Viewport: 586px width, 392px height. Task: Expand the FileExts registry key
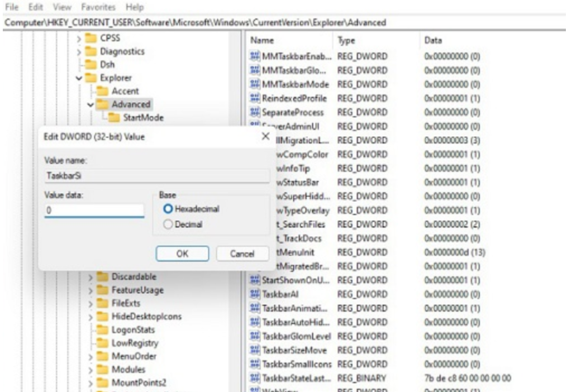[x=90, y=303]
